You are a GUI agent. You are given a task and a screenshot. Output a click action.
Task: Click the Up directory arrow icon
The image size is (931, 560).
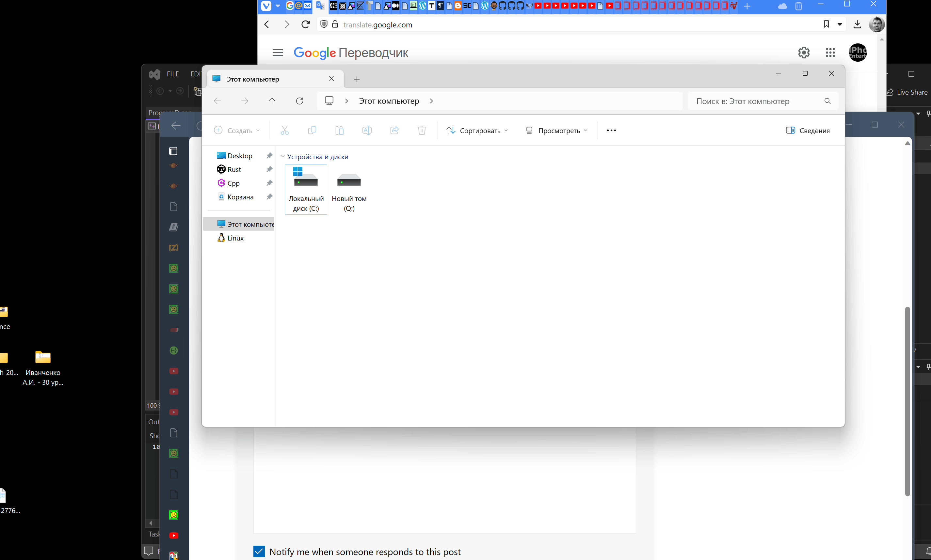point(272,101)
